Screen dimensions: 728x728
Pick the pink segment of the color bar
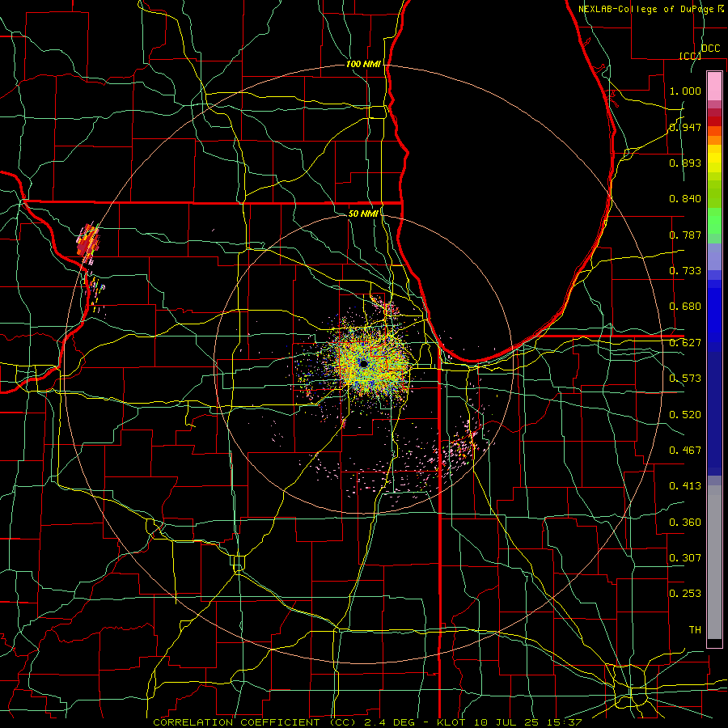(x=714, y=86)
